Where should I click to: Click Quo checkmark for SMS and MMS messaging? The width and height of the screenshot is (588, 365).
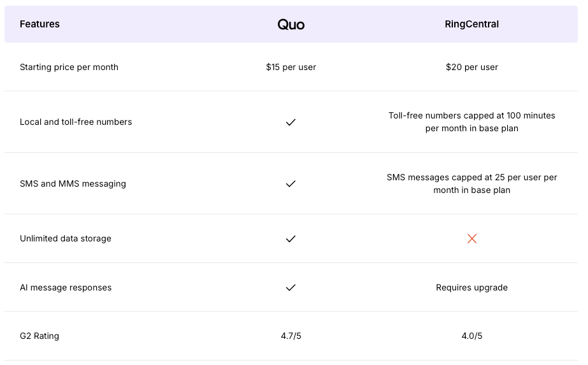click(290, 183)
